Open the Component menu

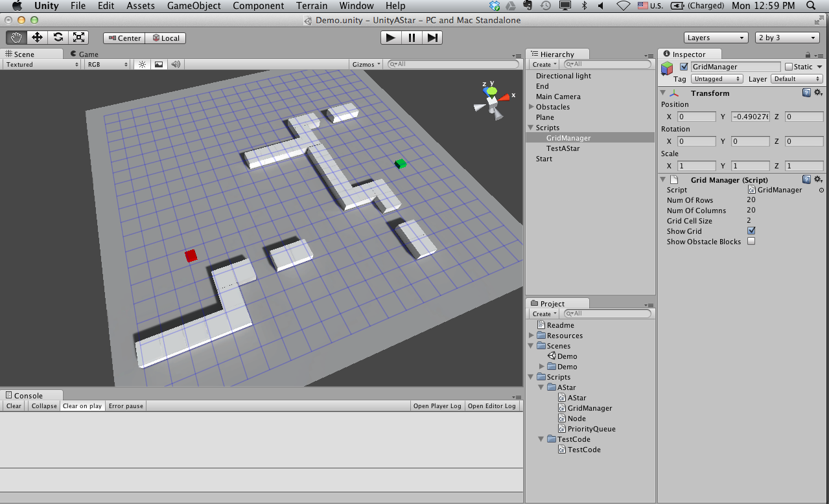259,6
